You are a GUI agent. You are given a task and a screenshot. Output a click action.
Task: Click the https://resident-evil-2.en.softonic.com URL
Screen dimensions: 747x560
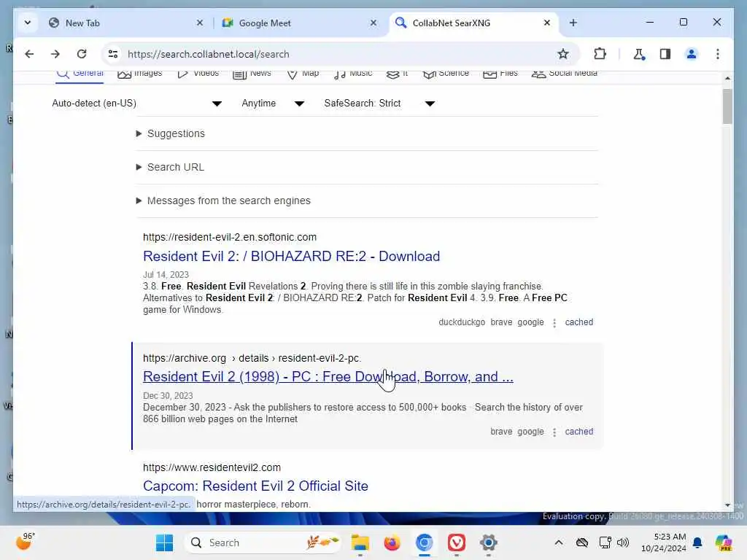pyautogui.click(x=230, y=237)
